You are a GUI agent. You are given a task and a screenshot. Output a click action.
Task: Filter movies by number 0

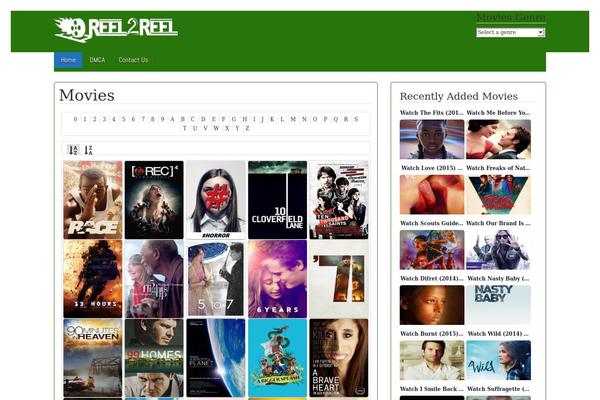(75, 119)
